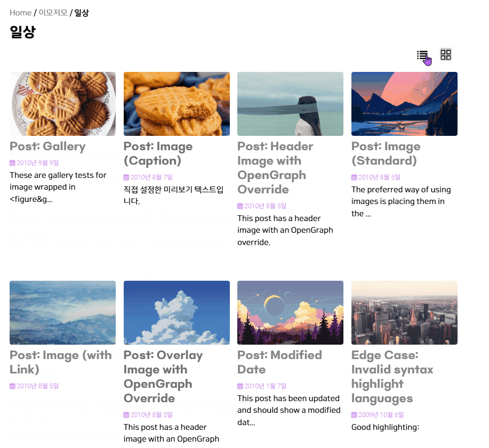Click calendar icon beside 2009년 10월 6일
489x448 pixels.
pos(354,415)
